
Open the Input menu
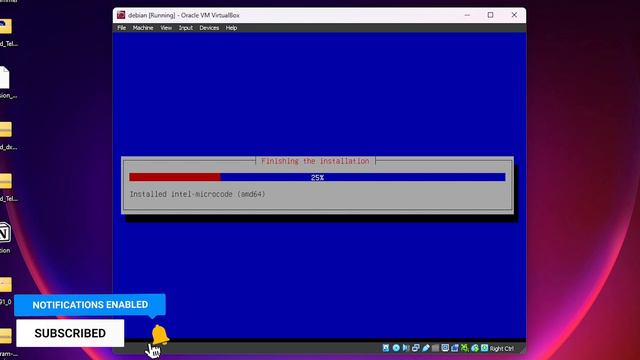pyautogui.click(x=186, y=28)
